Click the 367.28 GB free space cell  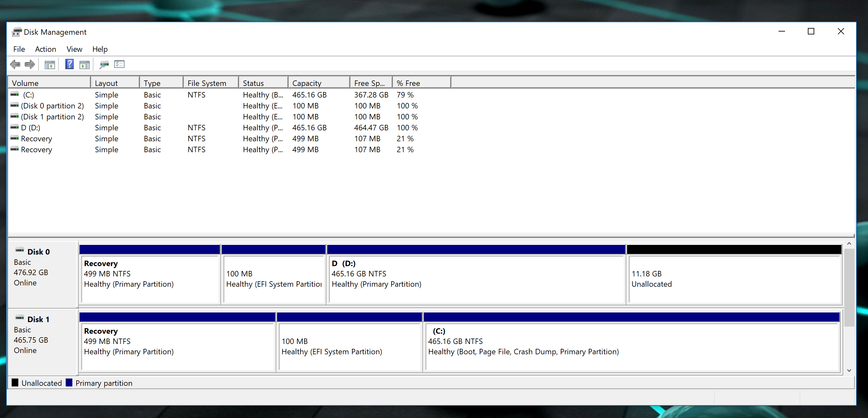(x=371, y=95)
